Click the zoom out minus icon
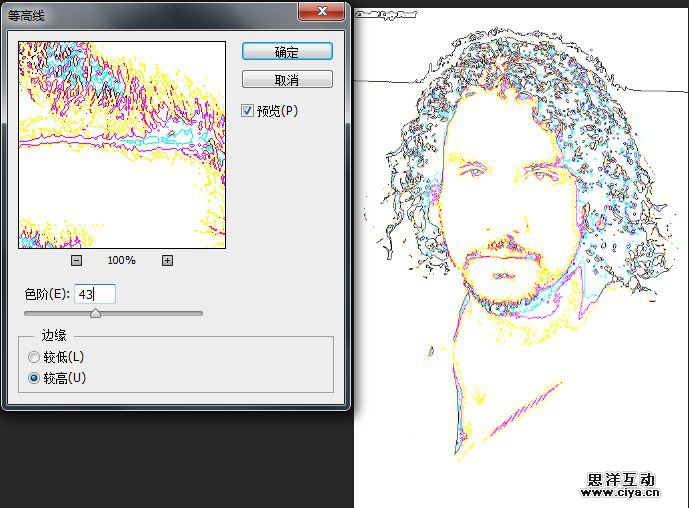 [77, 260]
